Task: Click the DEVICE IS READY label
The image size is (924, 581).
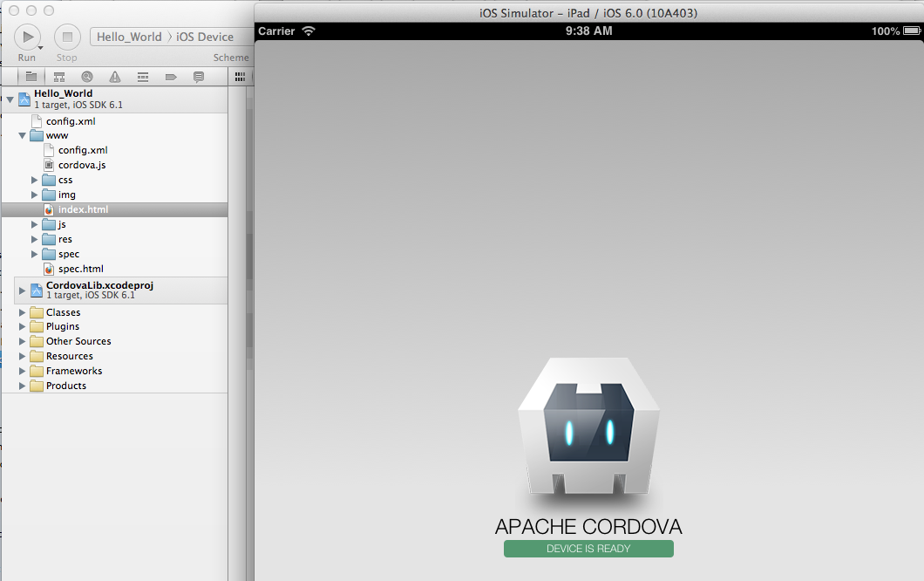Action: point(588,549)
